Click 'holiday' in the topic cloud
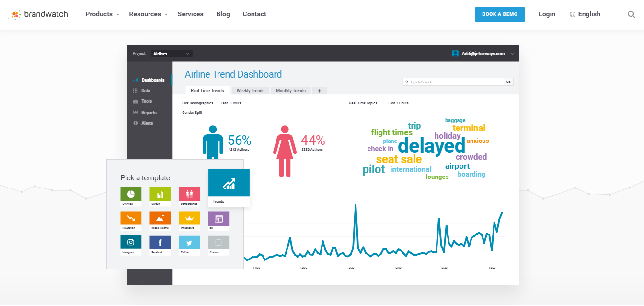 [x=448, y=136]
